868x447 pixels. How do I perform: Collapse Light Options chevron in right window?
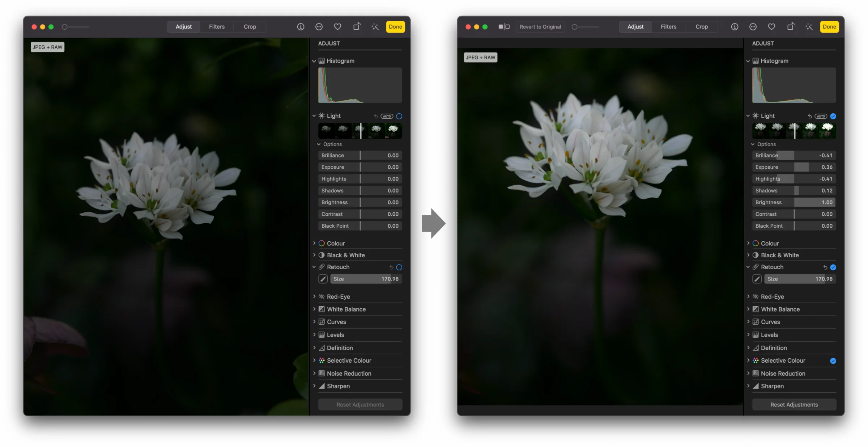pyautogui.click(x=753, y=144)
